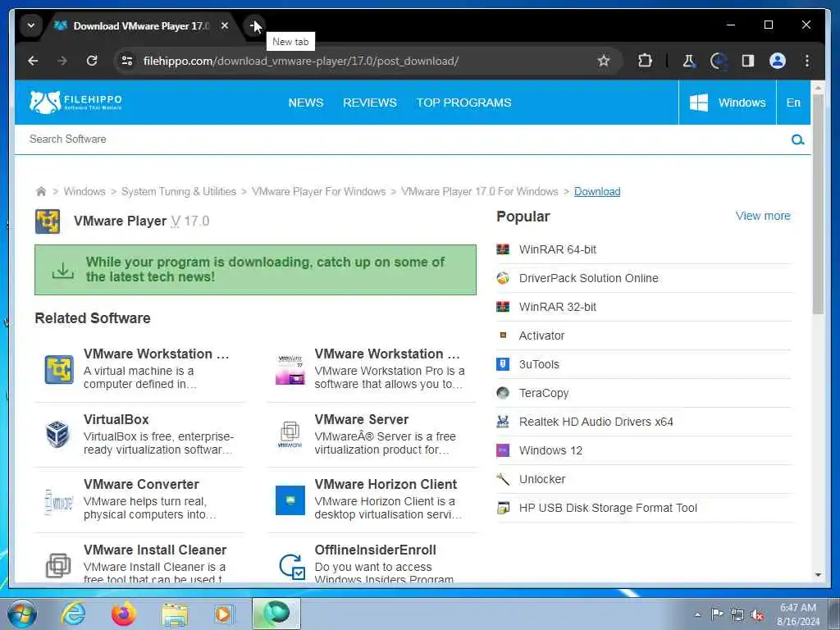This screenshot has height=630, width=840.
Task: Open the En language selector
Action: tap(793, 103)
